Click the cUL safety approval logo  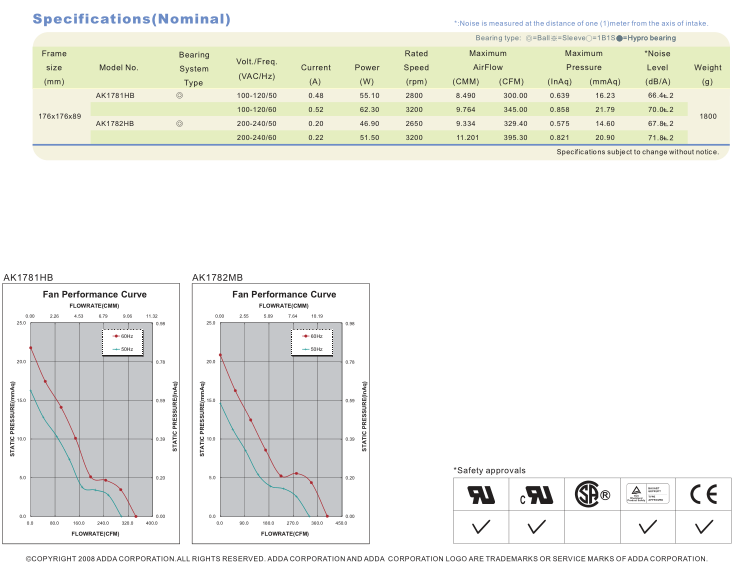[x=536, y=495]
